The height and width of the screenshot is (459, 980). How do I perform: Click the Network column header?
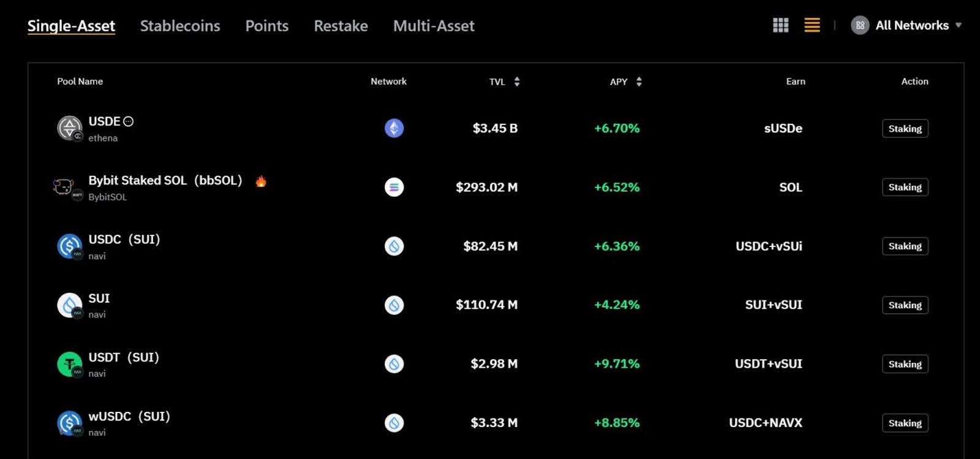pos(388,82)
